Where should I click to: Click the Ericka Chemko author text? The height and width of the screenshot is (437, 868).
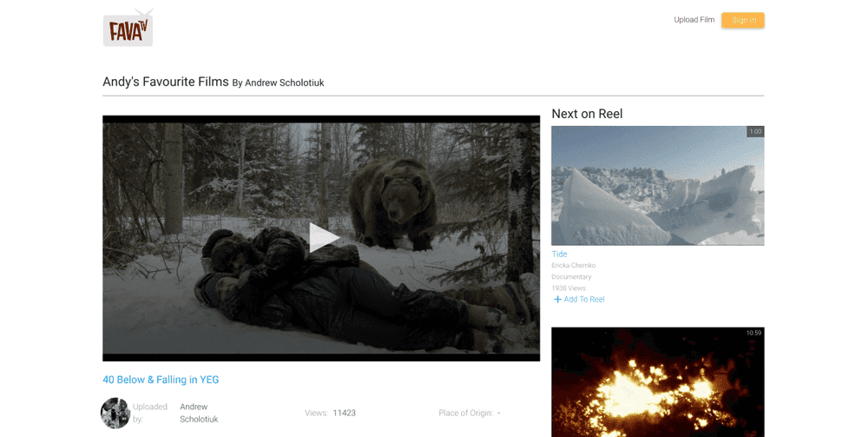[574, 265]
